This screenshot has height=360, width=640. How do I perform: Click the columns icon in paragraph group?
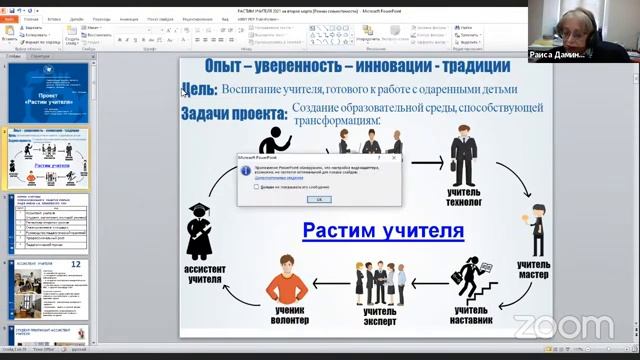(231, 40)
